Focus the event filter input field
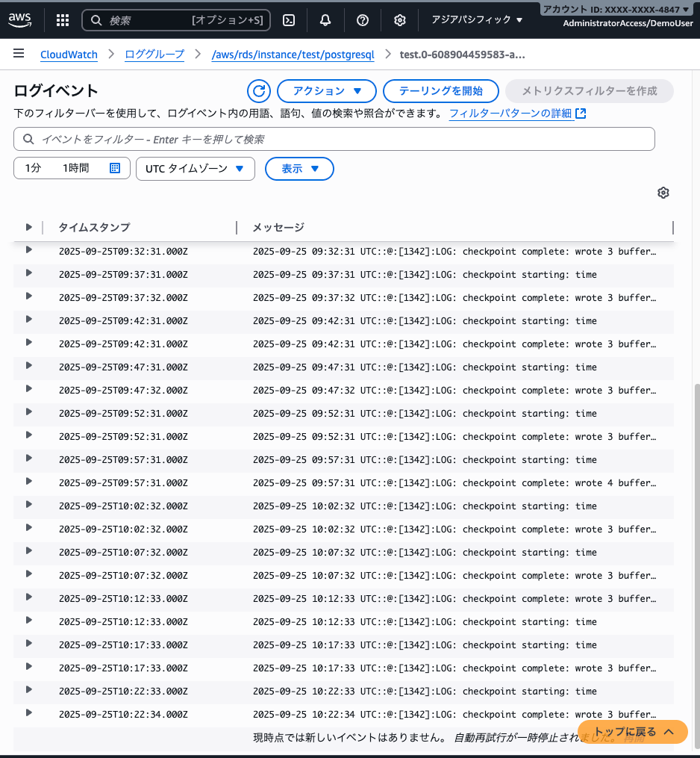This screenshot has width=700, height=758. pos(334,139)
